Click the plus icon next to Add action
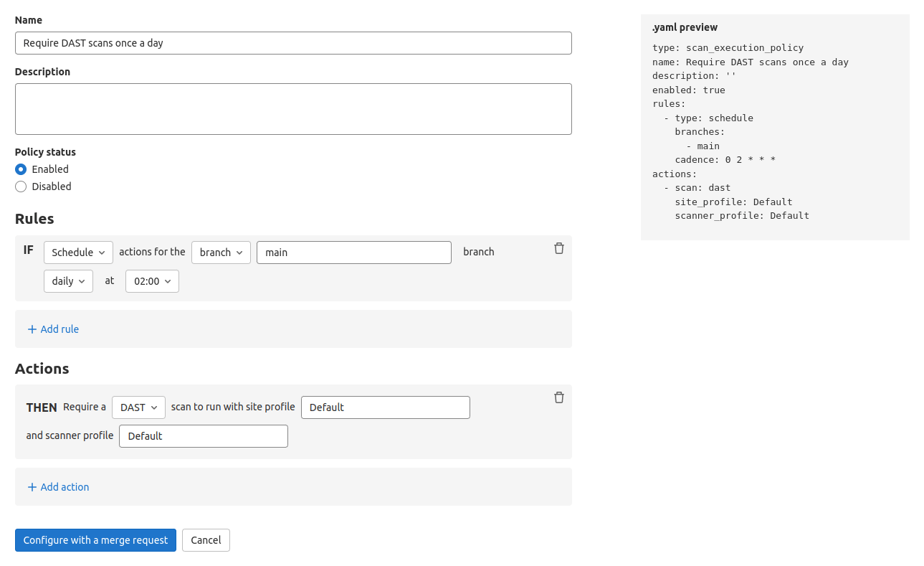Screen dimensions: 924x566 coord(32,486)
